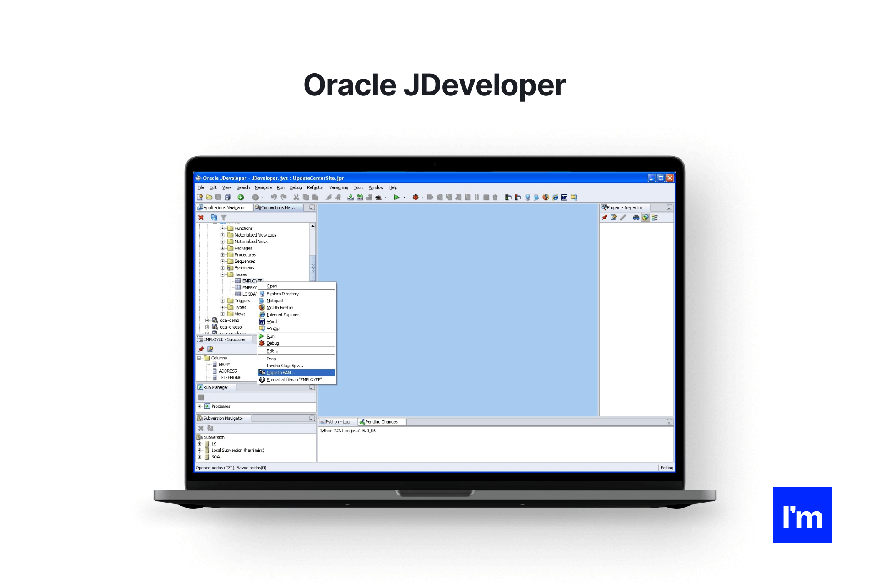Click the Ant build toolbar icon
870x588 pixels.
(378, 197)
